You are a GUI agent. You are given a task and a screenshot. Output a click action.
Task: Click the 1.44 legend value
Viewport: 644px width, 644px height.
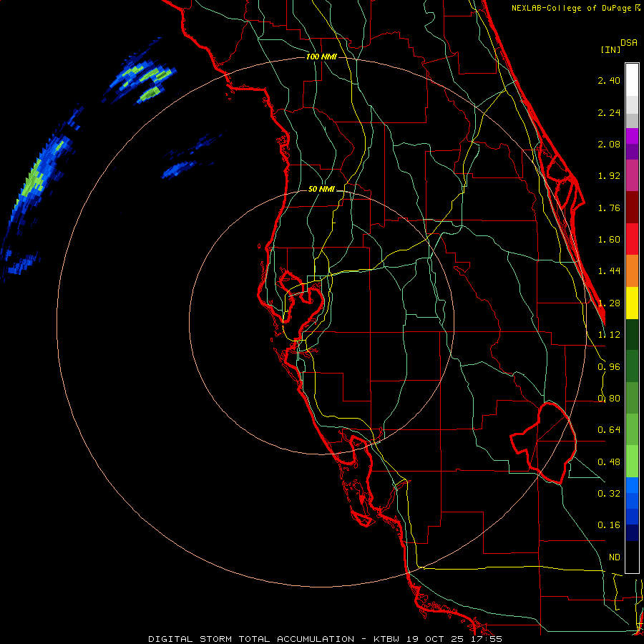609,271
